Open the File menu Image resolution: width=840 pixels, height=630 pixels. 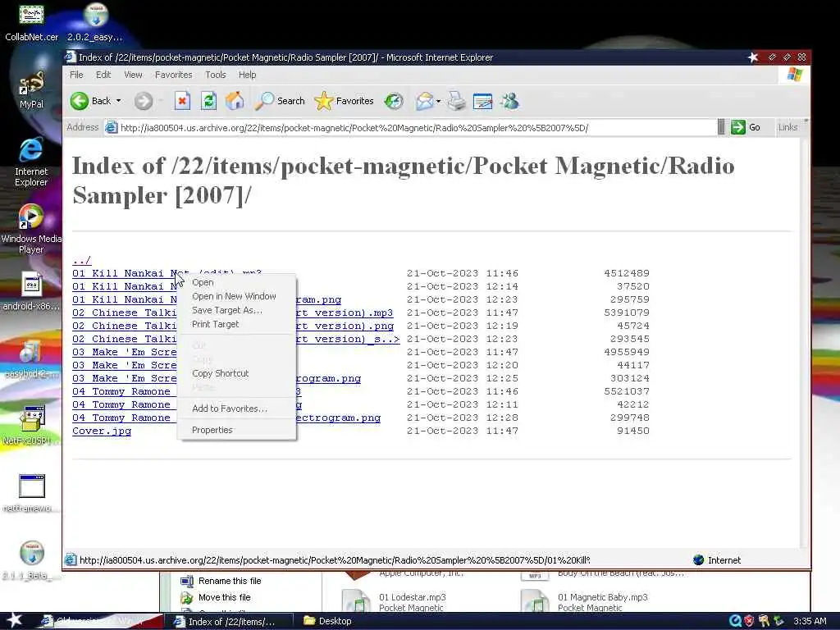coord(76,75)
